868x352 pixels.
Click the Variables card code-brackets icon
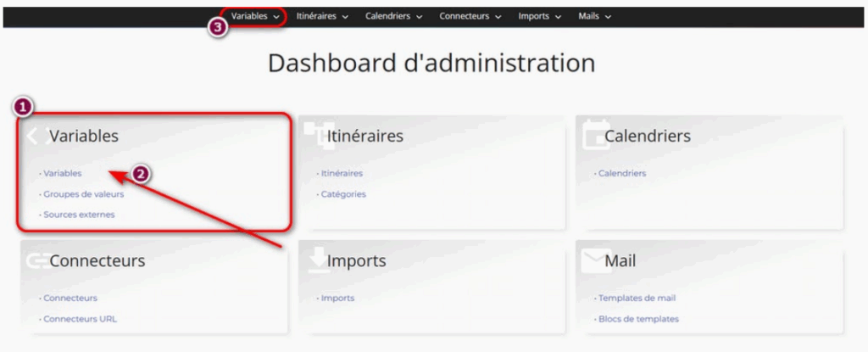tap(35, 136)
